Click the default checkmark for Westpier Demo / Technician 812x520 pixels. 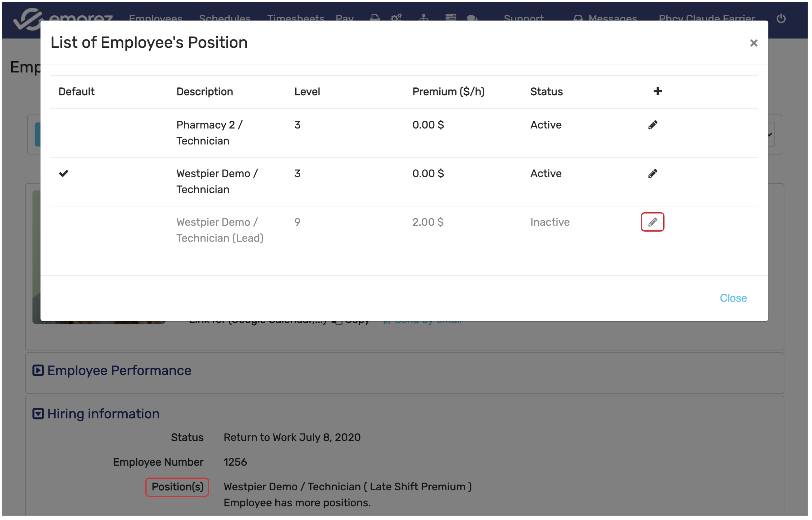(64, 174)
